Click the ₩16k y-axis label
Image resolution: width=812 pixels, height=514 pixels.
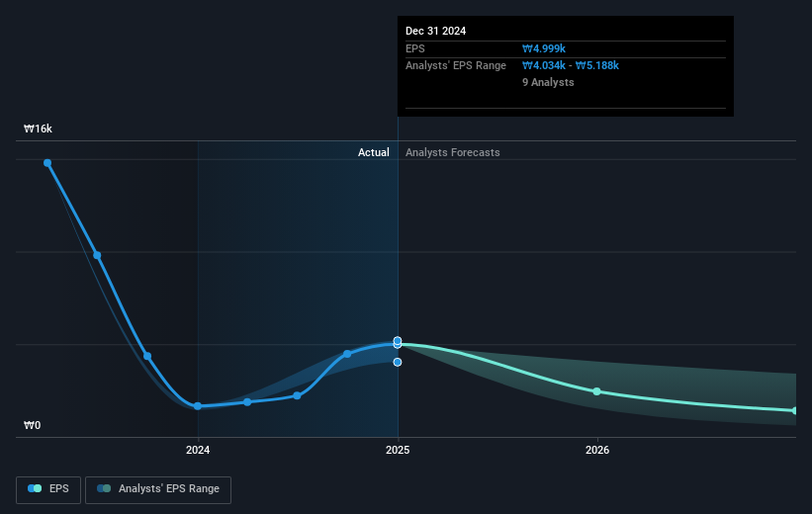[x=38, y=128]
